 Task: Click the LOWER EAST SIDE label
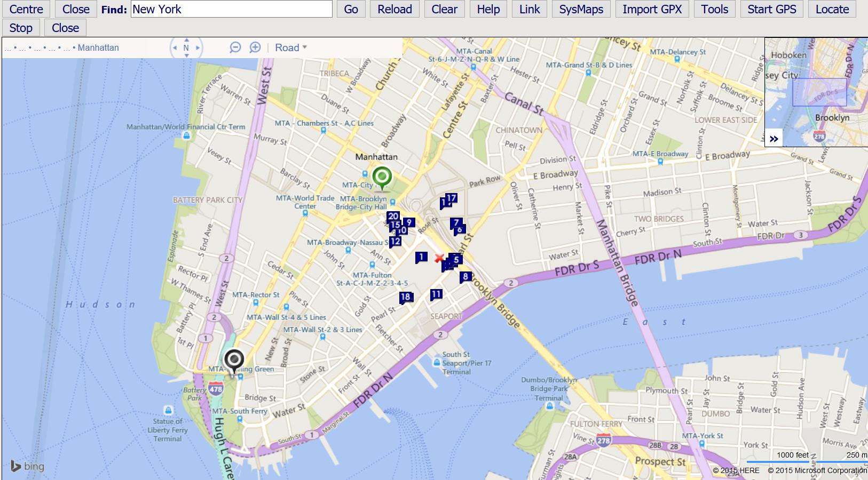tap(726, 120)
